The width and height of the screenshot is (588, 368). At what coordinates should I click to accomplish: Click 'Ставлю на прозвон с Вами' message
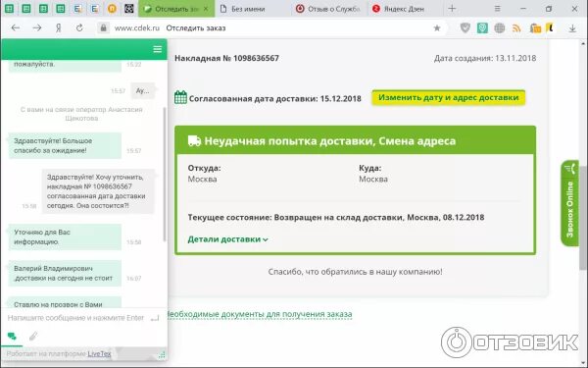tap(65, 303)
